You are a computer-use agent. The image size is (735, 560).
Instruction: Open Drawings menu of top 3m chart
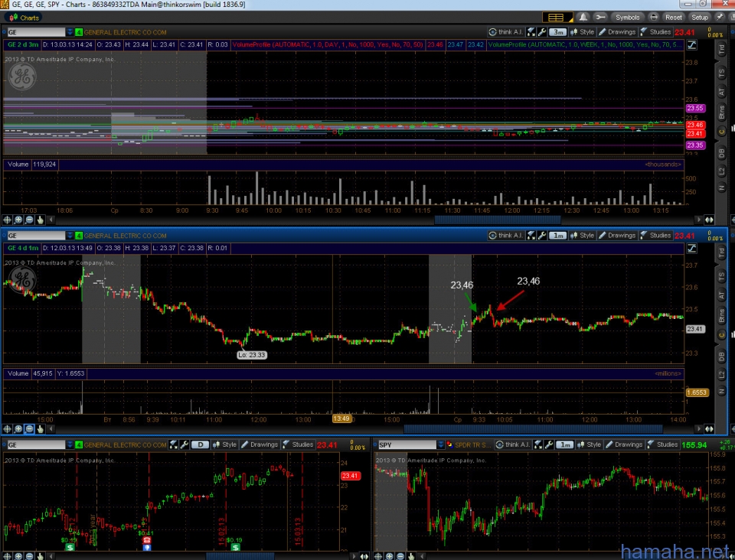[617, 32]
